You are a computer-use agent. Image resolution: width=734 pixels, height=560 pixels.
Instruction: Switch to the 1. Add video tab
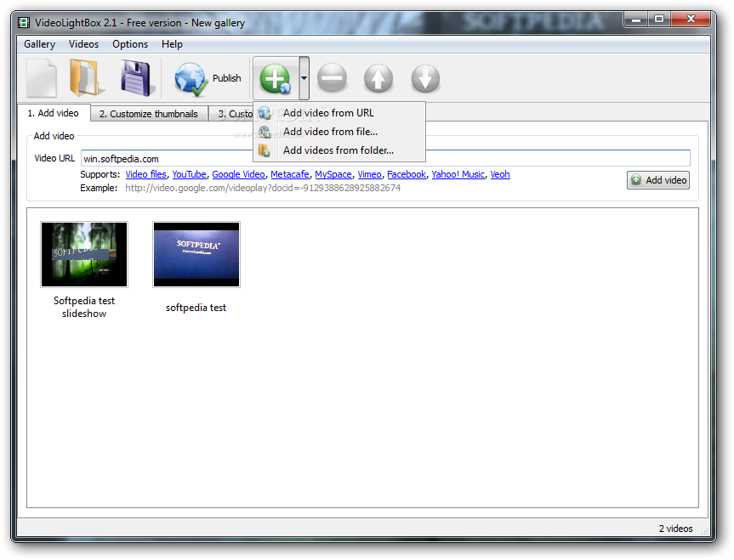tap(53, 113)
